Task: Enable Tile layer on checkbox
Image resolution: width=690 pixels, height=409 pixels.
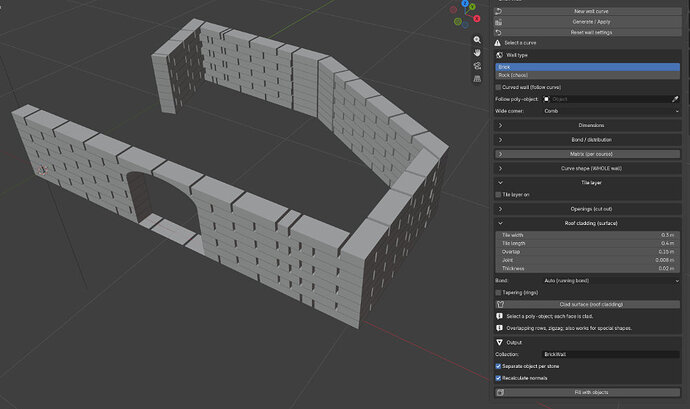Action: point(498,195)
